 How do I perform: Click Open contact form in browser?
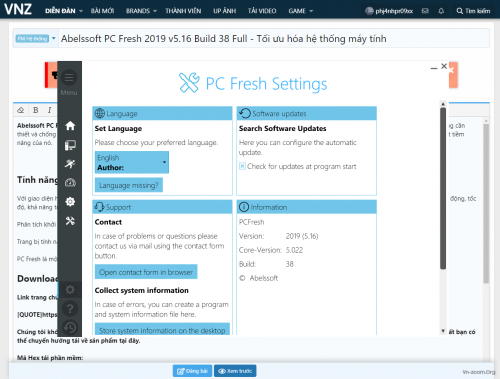click(x=146, y=272)
